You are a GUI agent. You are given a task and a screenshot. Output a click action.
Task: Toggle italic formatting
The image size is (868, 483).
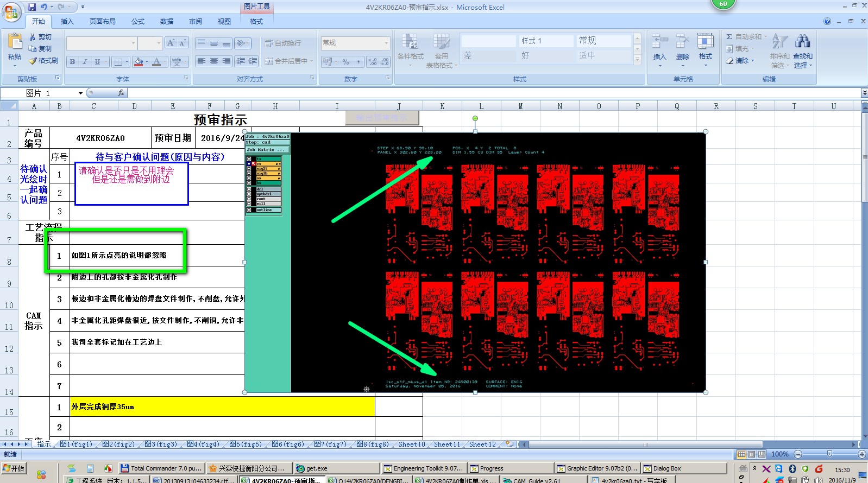(85, 62)
